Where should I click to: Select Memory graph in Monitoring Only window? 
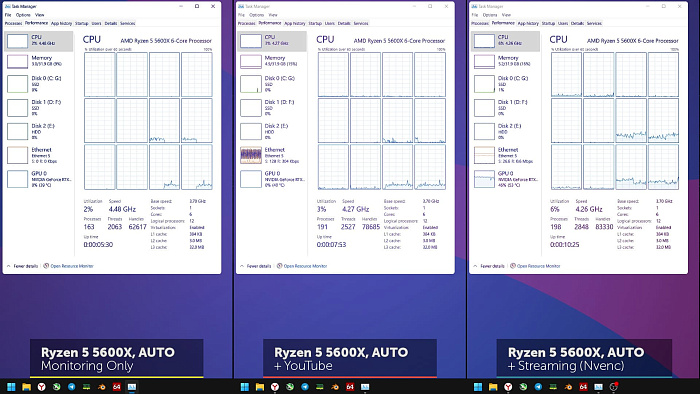(x=17, y=61)
